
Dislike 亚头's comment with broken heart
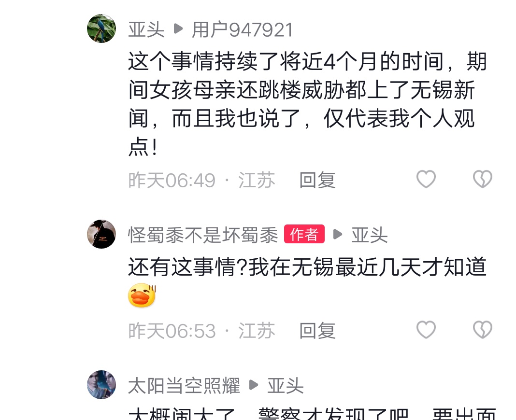coord(483,179)
